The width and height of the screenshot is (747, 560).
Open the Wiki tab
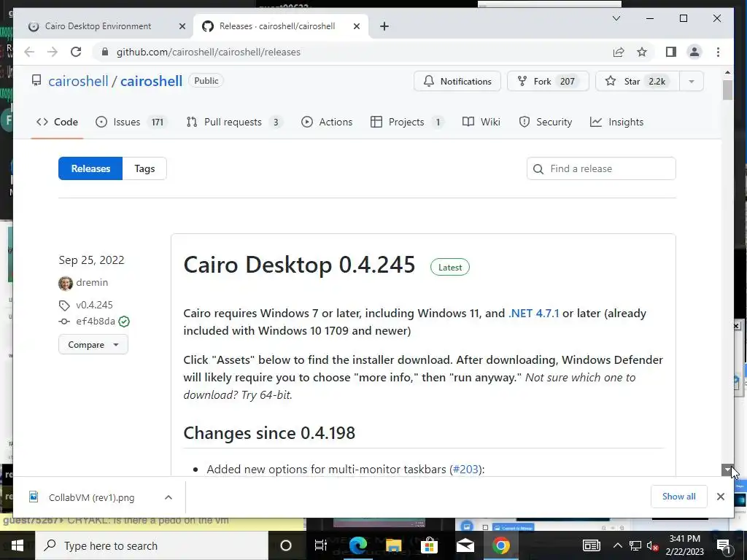pyautogui.click(x=481, y=122)
